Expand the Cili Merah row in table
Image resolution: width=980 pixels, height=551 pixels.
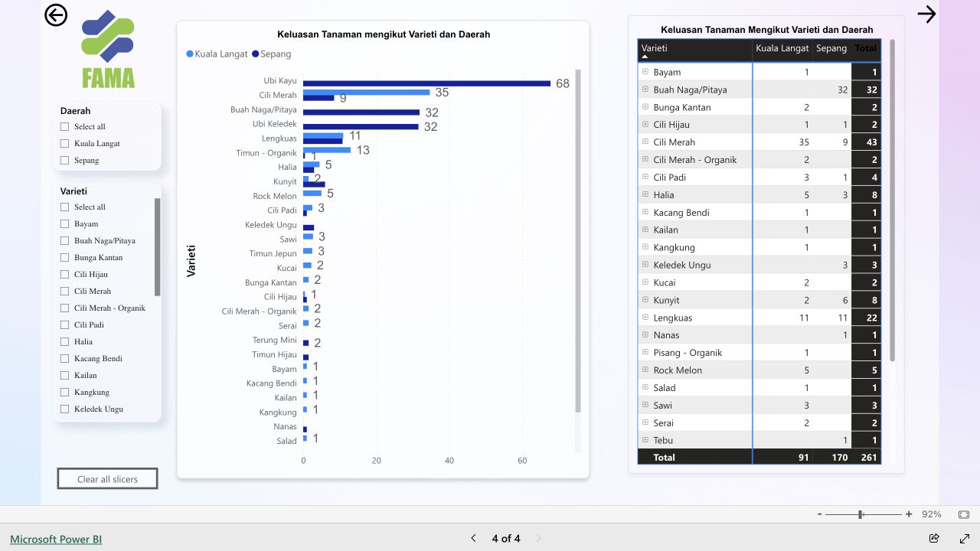645,142
